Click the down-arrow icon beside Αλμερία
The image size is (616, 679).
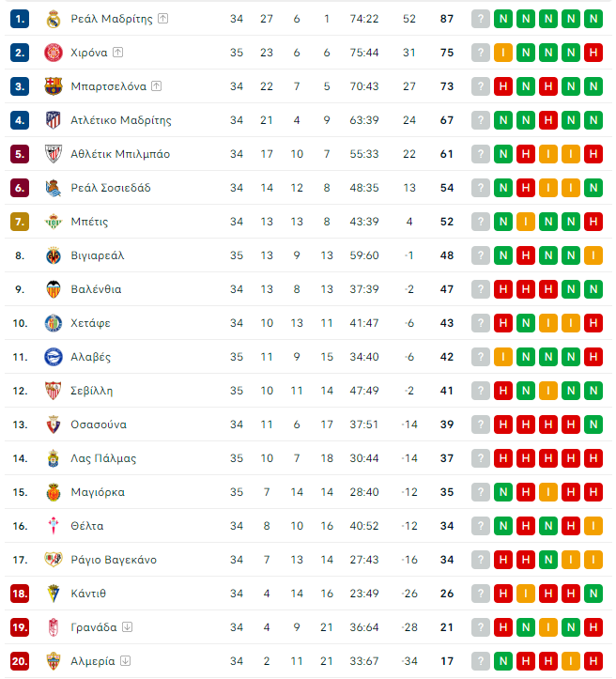tap(125, 661)
